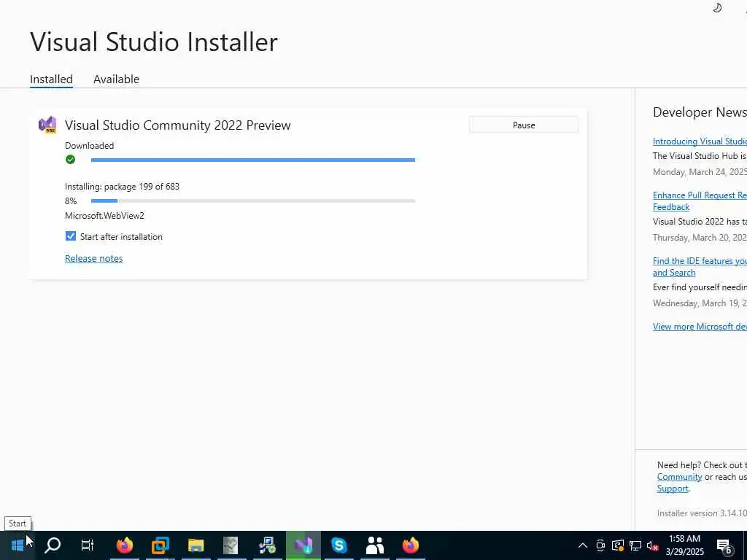Click the Visual Studio Community 2022 Preview title
Image resolution: width=747 pixels, height=560 pixels.
pos(178,125)
